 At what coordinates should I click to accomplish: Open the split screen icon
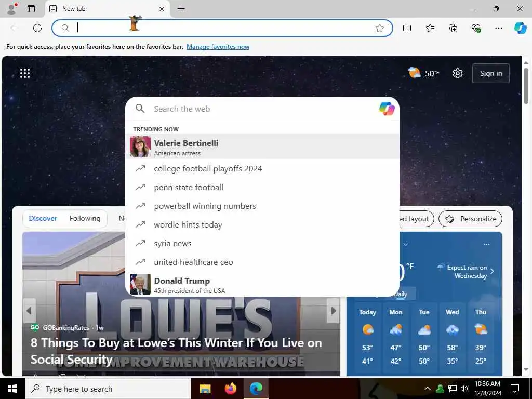(x=407, y=28)
